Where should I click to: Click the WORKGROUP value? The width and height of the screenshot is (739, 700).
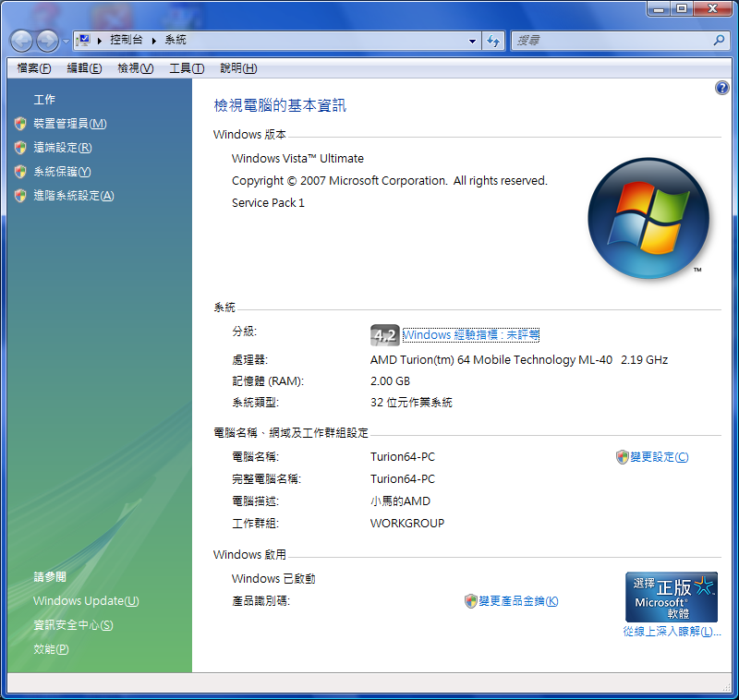pyautogui.click(x=407, y=524)
